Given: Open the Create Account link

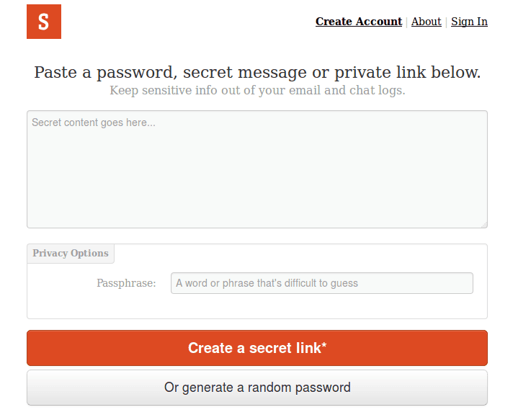Looking at the screenshot, I should point(358,22).
